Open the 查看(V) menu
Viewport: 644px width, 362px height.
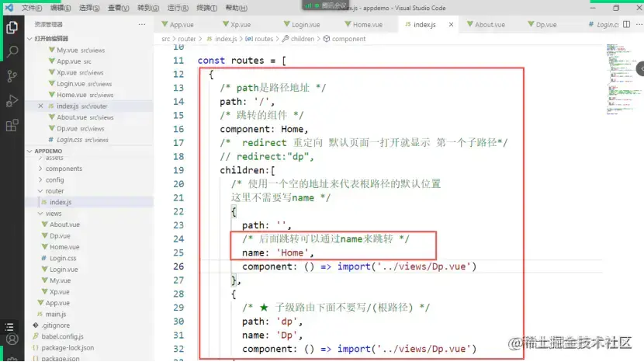[118, 8]
